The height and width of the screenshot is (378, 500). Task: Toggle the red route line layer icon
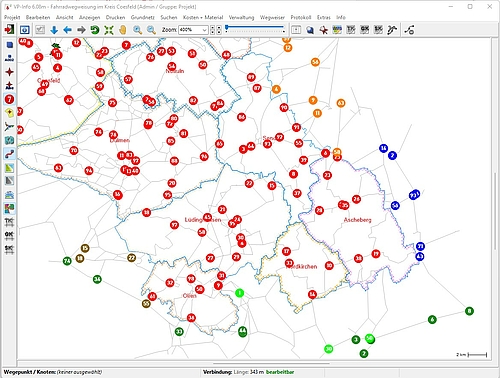[9, 154]
